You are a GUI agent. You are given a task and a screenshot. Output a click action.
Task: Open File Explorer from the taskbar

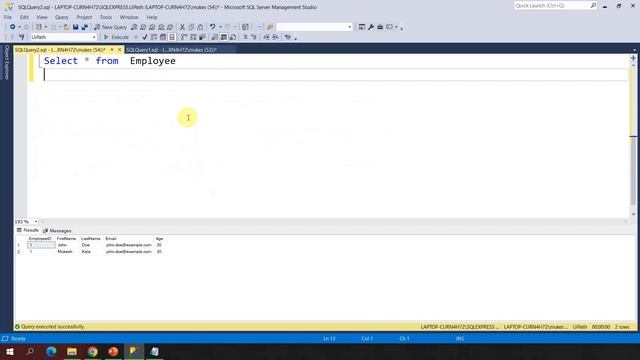coord(72,351)
